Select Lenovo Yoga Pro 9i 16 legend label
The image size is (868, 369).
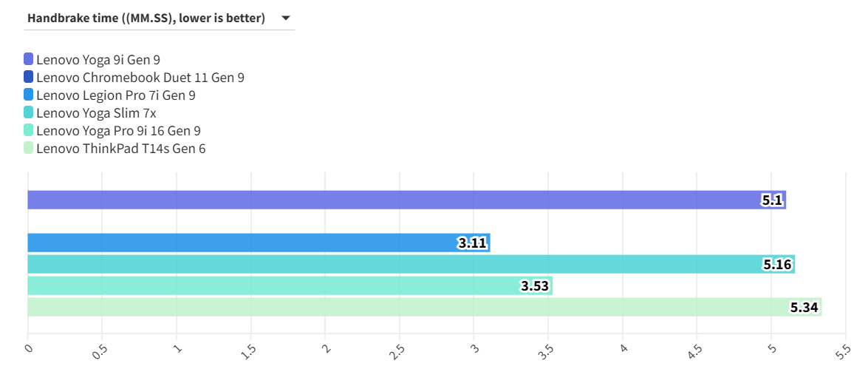point(118,130)
